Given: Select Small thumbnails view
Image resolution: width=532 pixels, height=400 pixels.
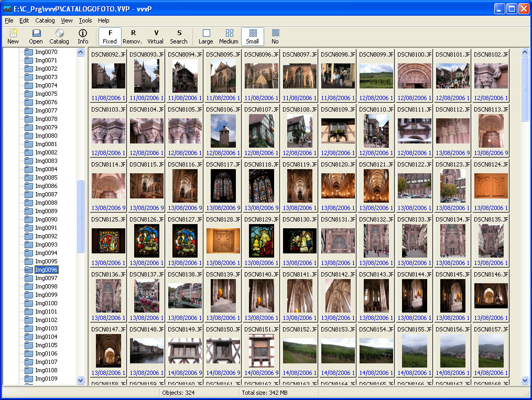Looking at the screenshot, I should point(253,36).
